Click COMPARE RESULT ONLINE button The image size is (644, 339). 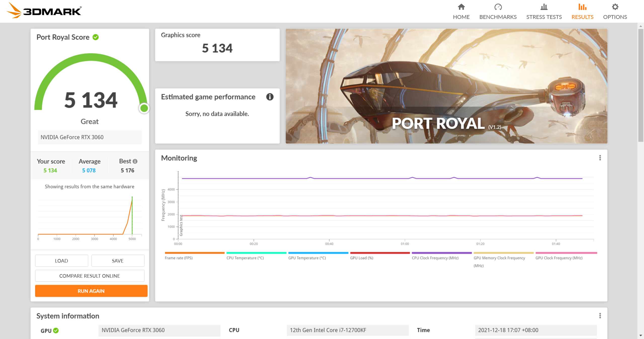(90, 276)
